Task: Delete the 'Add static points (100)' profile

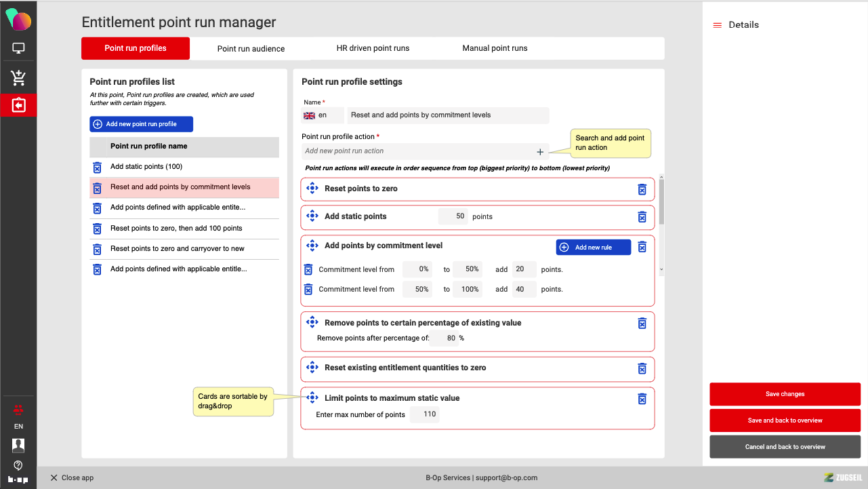Action: pos(97,168)
